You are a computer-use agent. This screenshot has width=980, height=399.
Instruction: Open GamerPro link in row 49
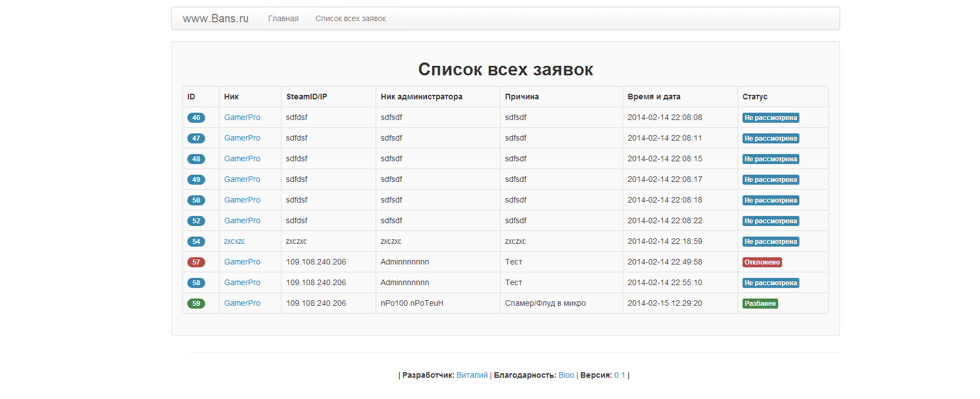(x=242, y=179)
